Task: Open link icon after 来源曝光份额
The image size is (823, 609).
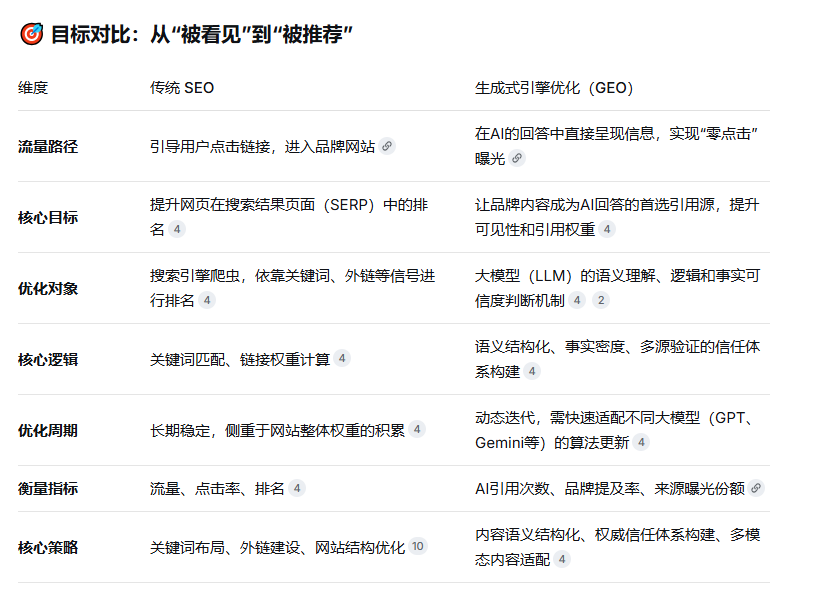Action: (x=756, y=488)
